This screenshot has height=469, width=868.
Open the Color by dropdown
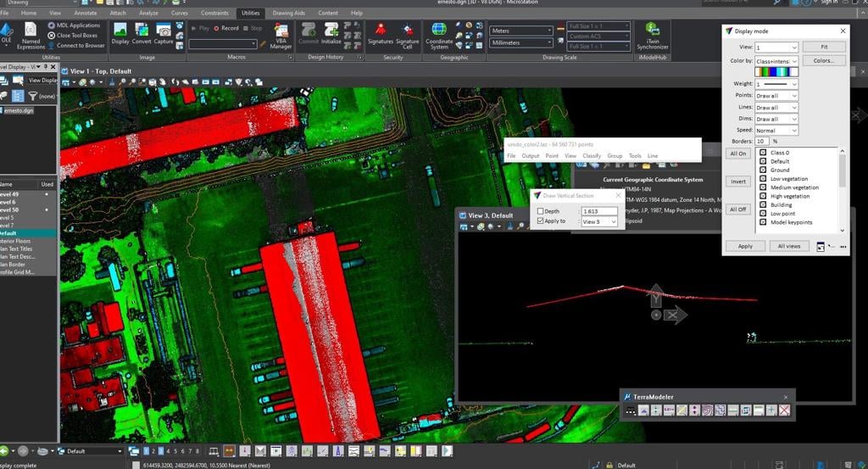click(x=776, y=61)
